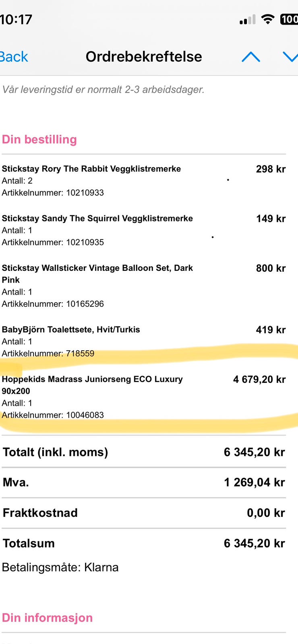Tap the Fraktkostnad 0,00 kr value
This screenshot has width=298, height=644.
click(265, 513)
